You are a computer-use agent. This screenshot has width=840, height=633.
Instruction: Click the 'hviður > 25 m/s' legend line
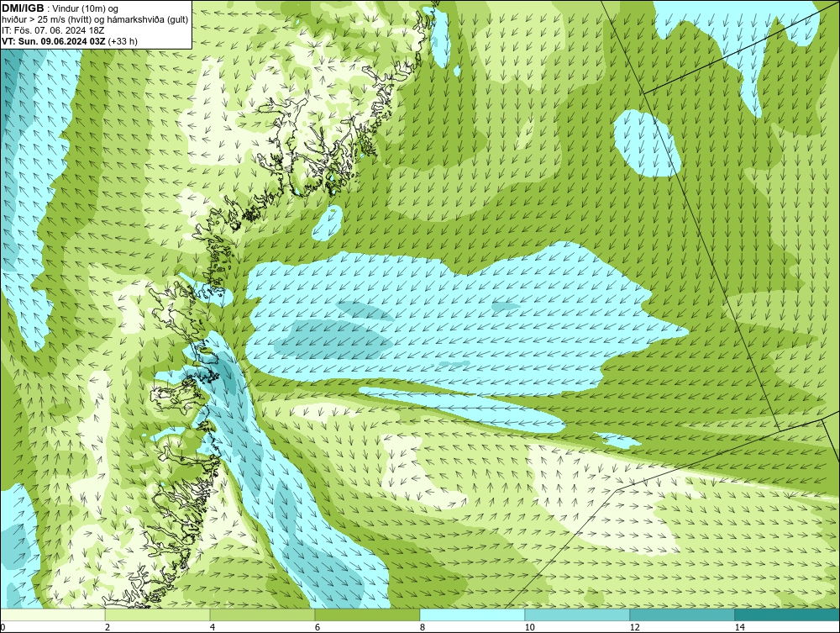click(95, 20)
